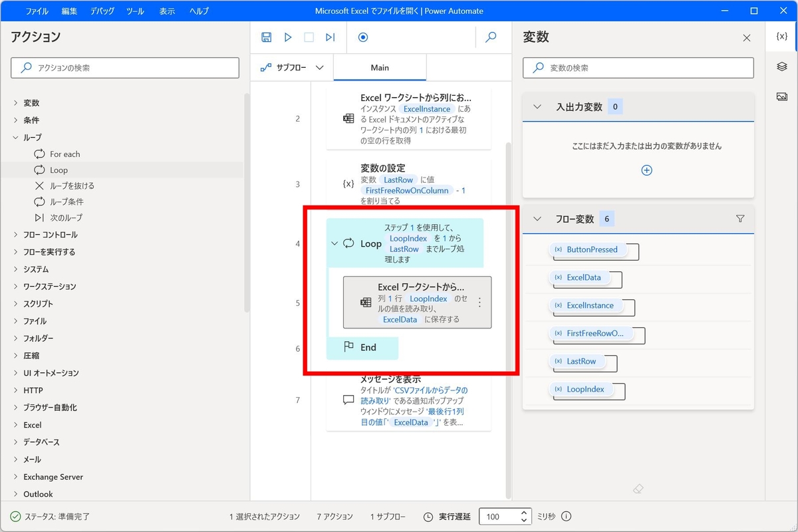Filter the flow variables
798x532 pixels.
tap(740, 219)
